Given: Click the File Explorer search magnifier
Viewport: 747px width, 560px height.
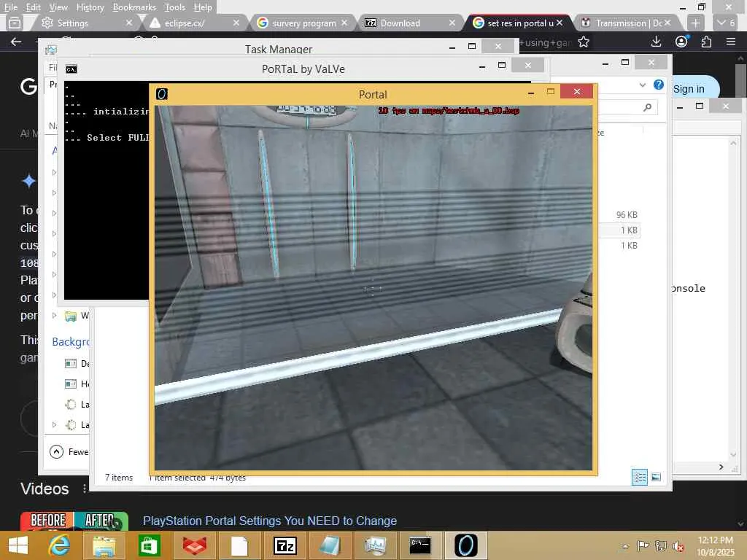Looking at the screenshot, I should coord(647,108).
